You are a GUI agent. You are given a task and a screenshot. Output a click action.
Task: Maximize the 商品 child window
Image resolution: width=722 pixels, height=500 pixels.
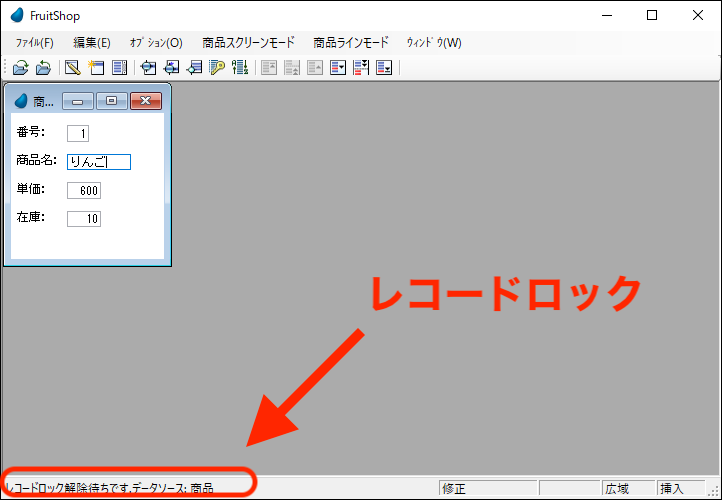pos(111,101)
